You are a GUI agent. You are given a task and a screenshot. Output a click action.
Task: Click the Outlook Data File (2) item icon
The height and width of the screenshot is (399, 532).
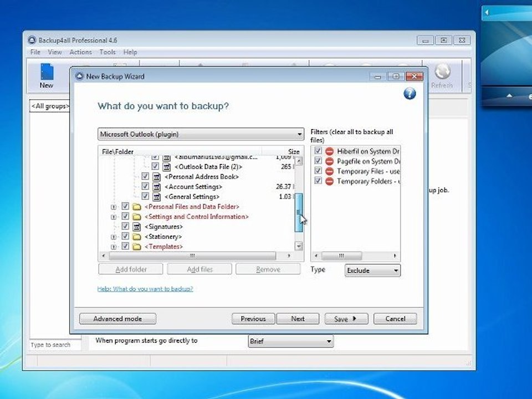tap(166, 167)
